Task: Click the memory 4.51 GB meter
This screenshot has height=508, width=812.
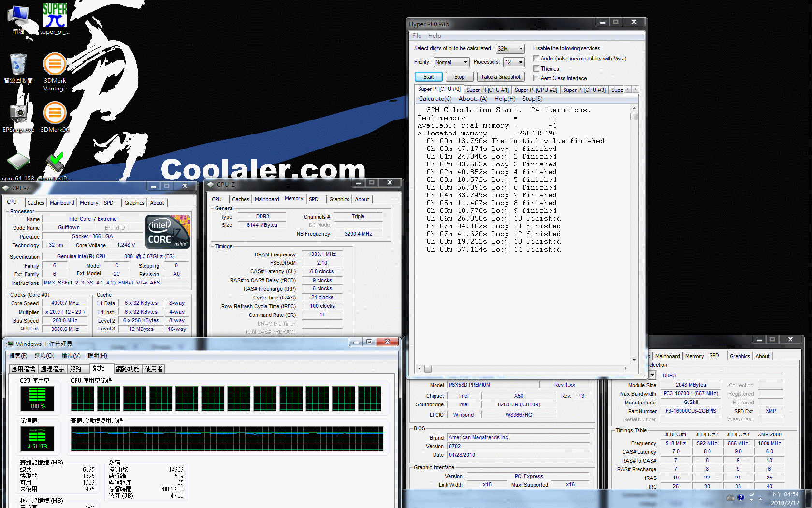Action: click(37, 438)
